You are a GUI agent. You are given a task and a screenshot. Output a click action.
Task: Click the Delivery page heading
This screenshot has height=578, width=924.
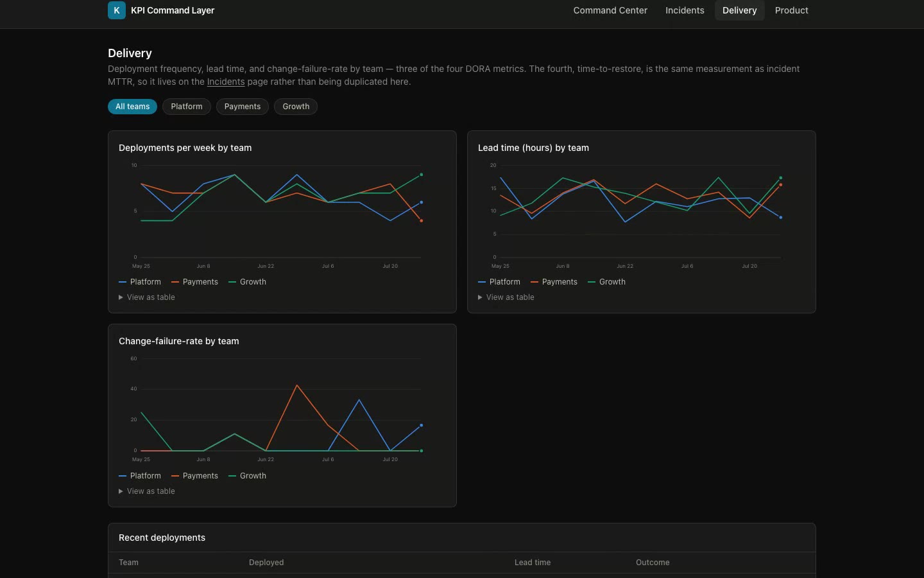[130, 53]
